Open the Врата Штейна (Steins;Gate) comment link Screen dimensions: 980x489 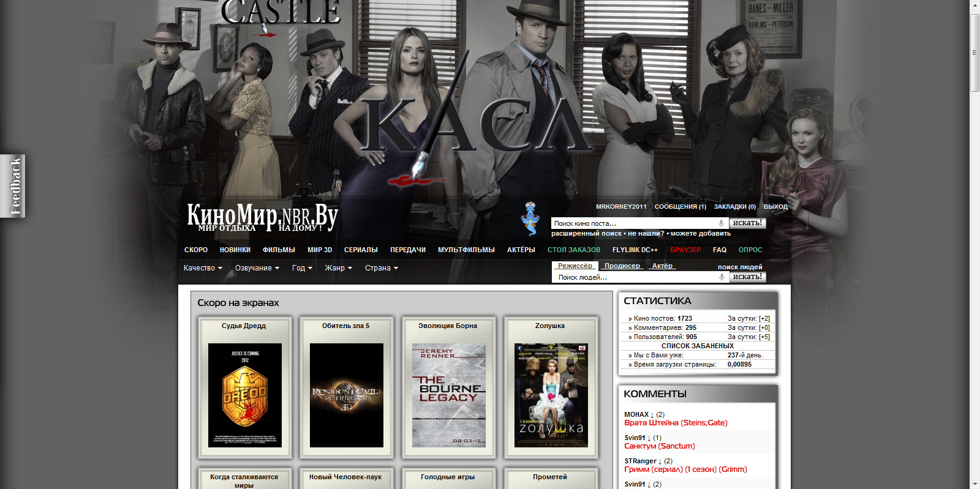coord(676,423)
